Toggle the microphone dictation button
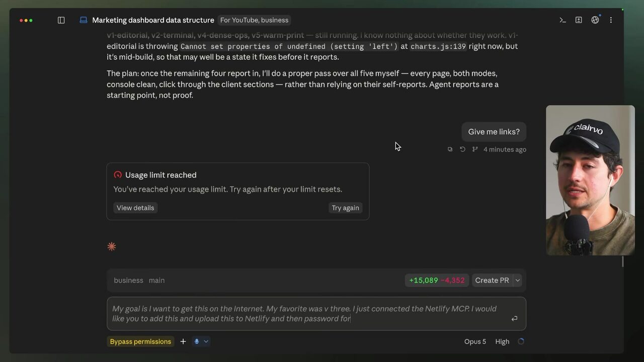The height and width of the screenshot is (362, 644). pyautogui.click(x=197, y=341)
